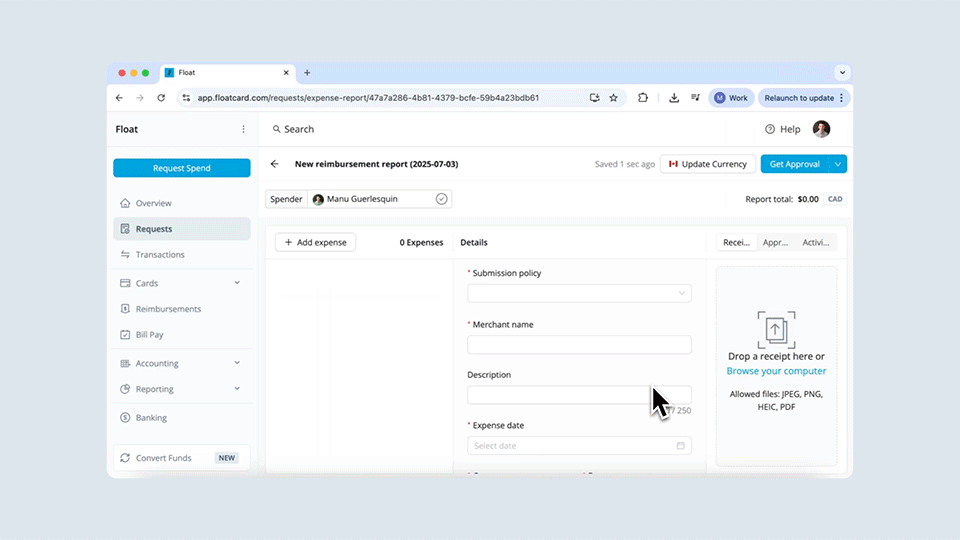Click the Add expense button
Image resolution: width=960 pixels, height=540 pixels.
[315, 242]
